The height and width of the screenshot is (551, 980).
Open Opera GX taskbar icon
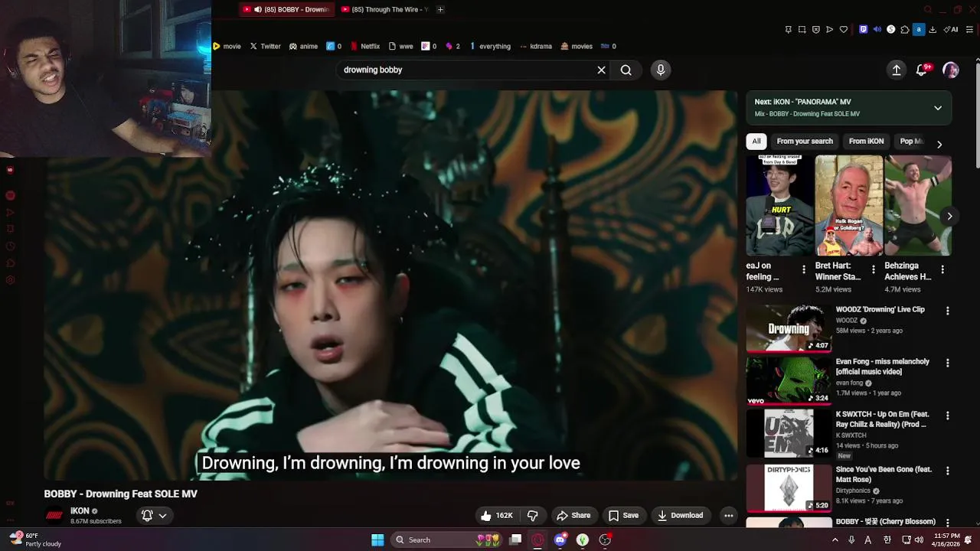click(537, 540)
